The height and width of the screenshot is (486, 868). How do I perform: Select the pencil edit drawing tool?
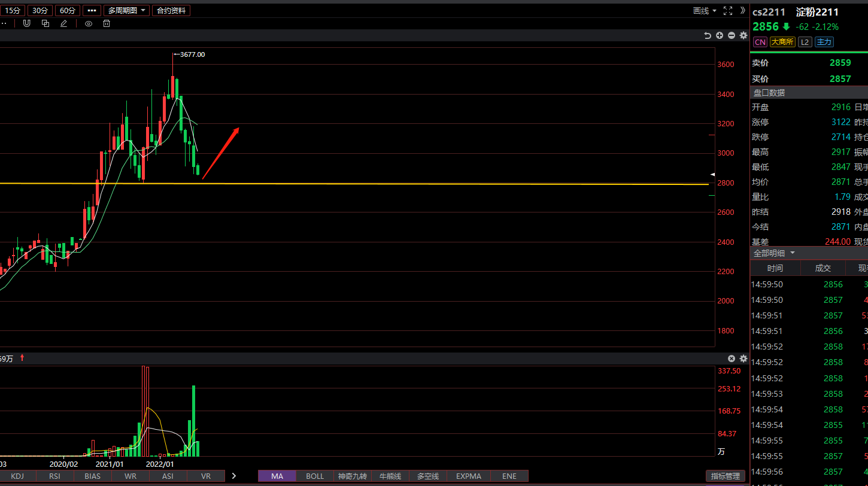coord(63,23)
